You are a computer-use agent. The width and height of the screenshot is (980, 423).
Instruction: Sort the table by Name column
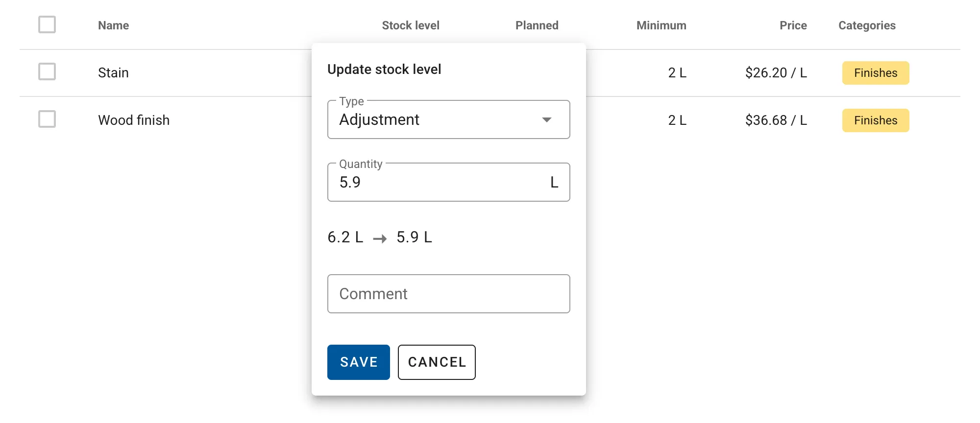click(x=113, y=25)
